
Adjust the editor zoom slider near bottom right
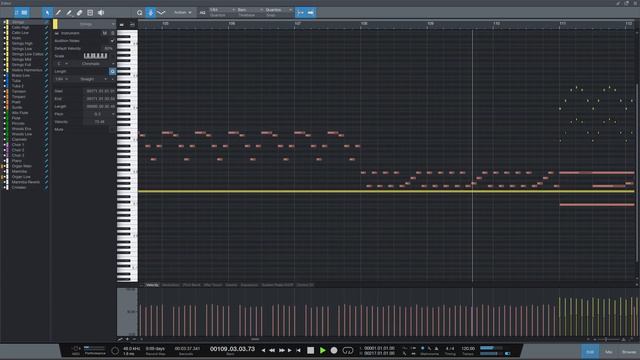pyautogui.click(x=606, y=340)
